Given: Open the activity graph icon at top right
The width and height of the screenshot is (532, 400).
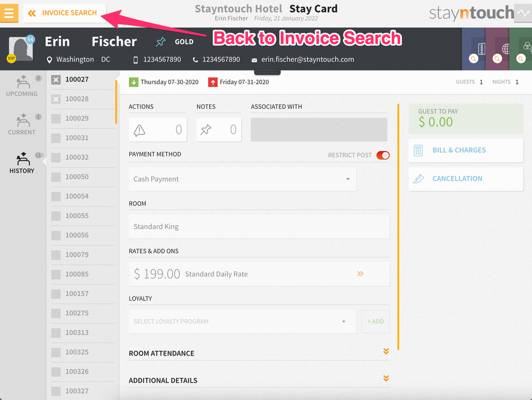Looking at the screenshot, I should tap(523, 13).
